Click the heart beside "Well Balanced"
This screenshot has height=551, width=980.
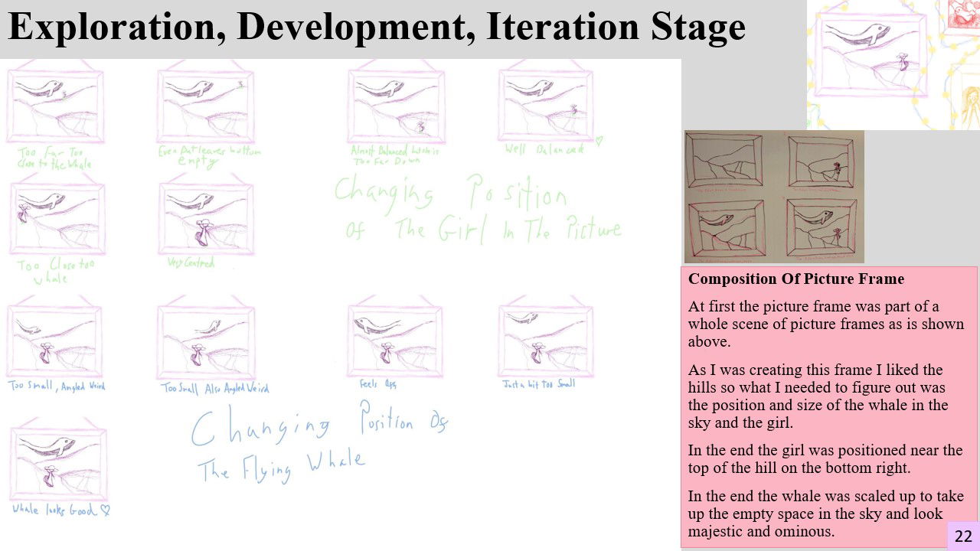(x=599, y=141)
